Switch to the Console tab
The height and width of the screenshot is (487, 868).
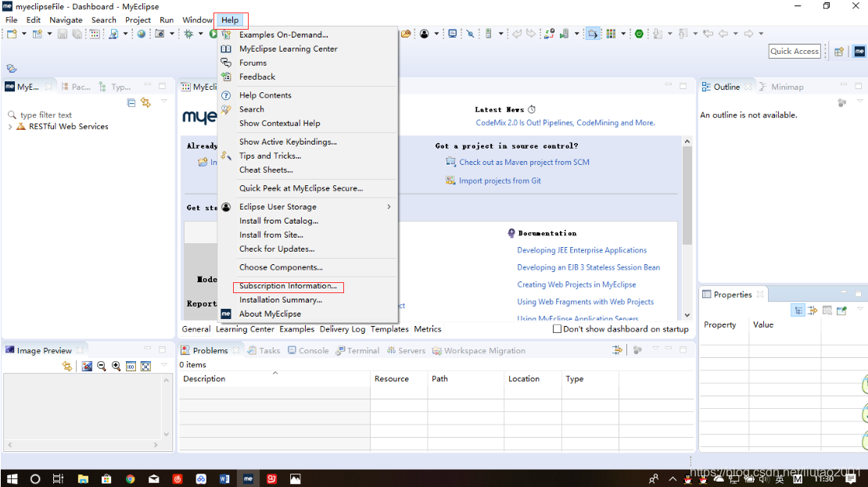point(308,350)
